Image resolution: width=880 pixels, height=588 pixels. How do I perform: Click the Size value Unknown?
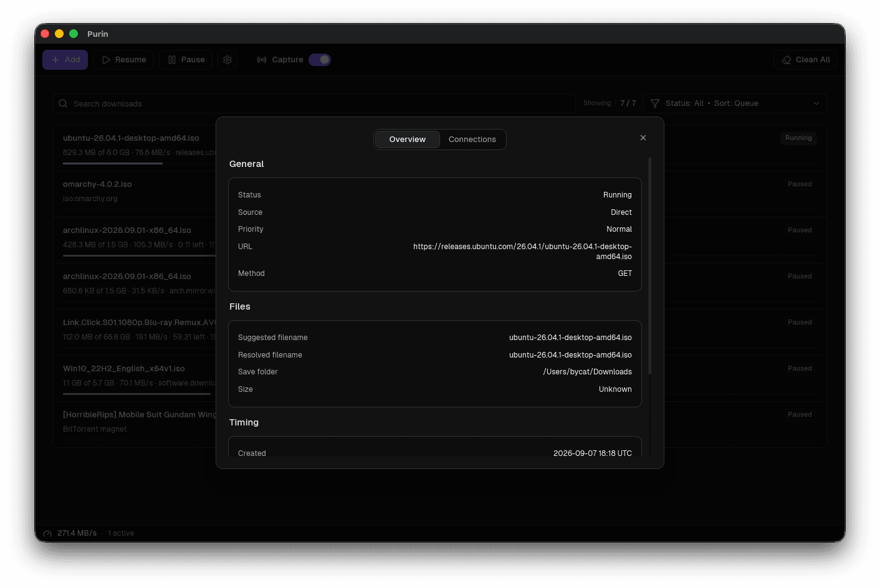tap(615, 389)
